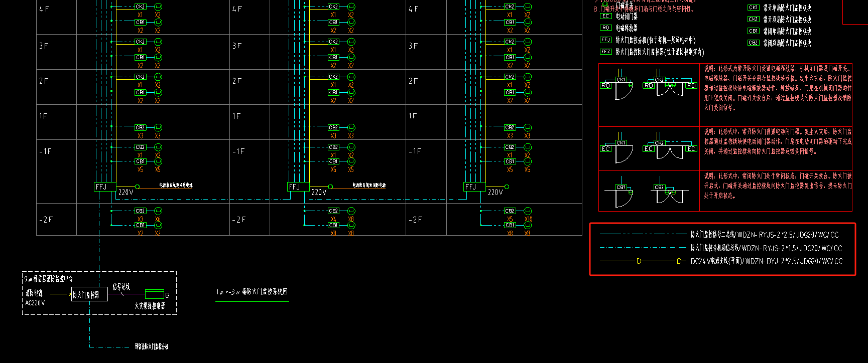Pick the EC legend symbol beside 电动闭门器

pos(606,16)
